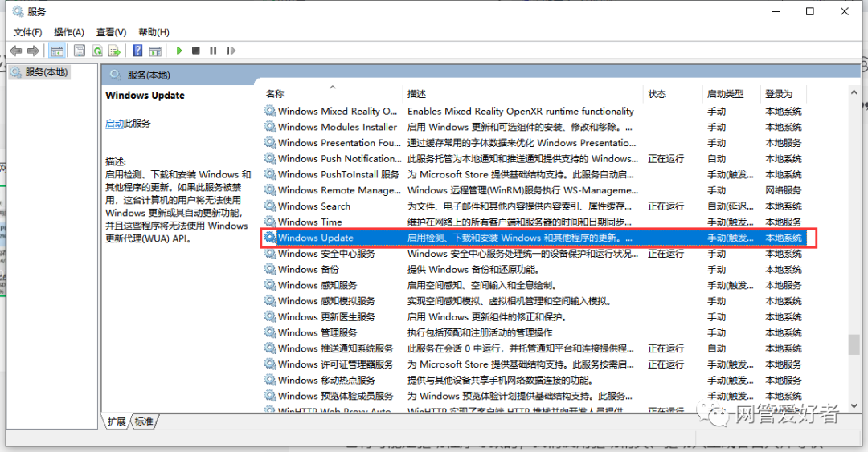Click gear icon beside Windows 备份

[x=270, y=270]
